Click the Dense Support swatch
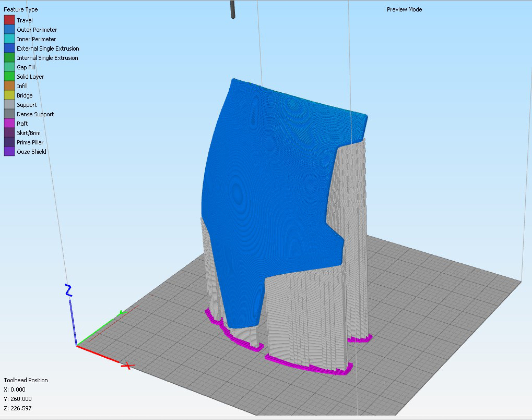Viewport: 532px width, 420px height. pos(9,114)
